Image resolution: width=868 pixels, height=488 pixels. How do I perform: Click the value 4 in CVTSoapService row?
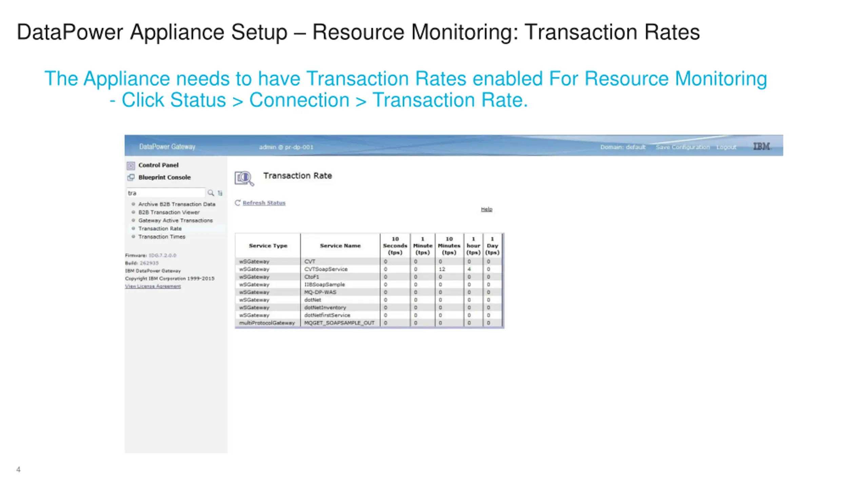click(x=469, y=269)
